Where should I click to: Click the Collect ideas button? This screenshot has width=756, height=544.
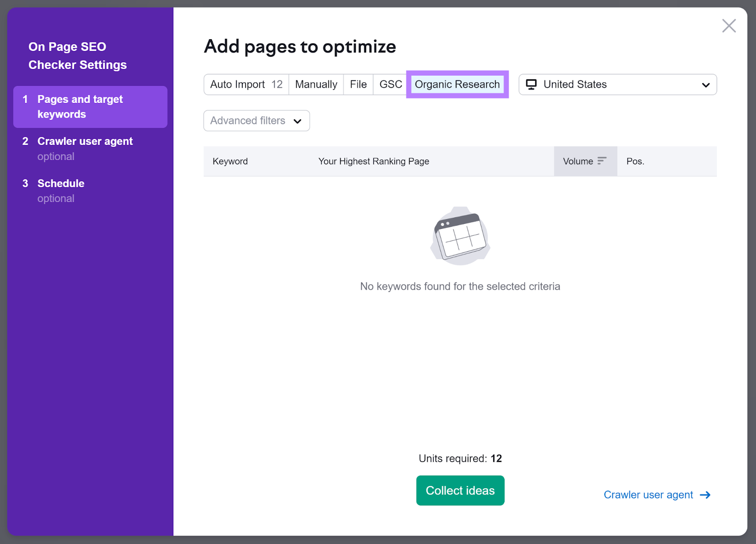[460, 490]
